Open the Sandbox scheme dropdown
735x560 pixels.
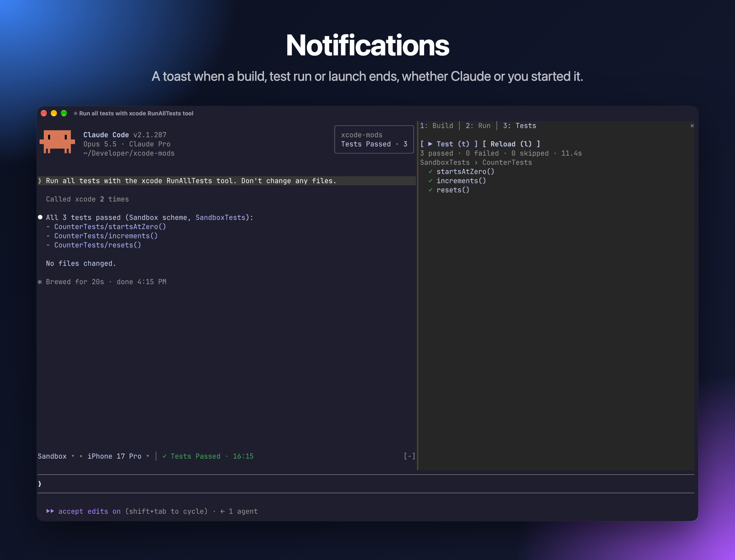(56, 456)
